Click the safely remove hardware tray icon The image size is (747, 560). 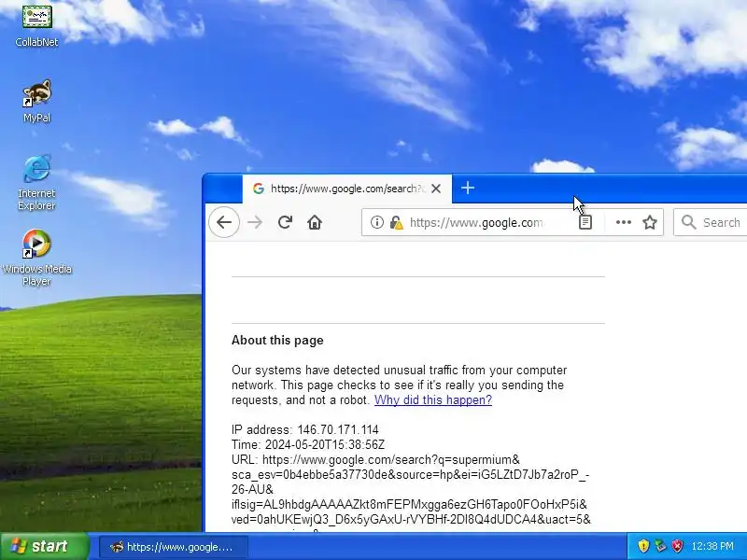point(660,546)
